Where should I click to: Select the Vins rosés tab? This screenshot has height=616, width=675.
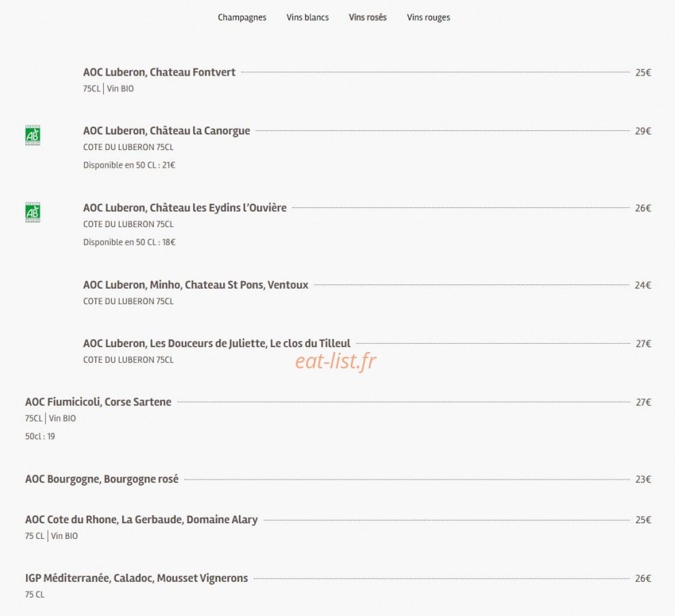click(x=368, y=18)
